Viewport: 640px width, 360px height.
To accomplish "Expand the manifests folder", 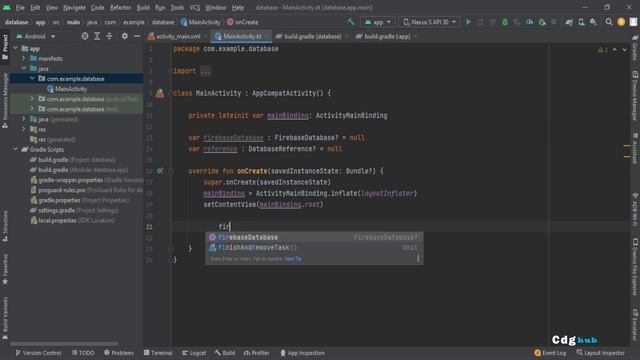I will (x=24, y=58).
